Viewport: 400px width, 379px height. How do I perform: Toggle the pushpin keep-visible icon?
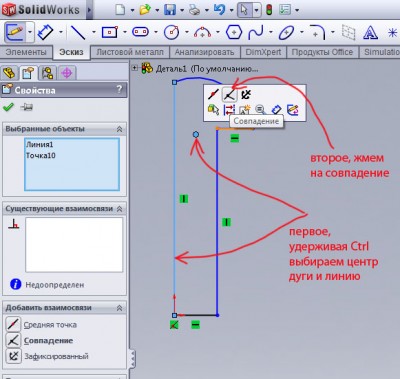[26, 107]
